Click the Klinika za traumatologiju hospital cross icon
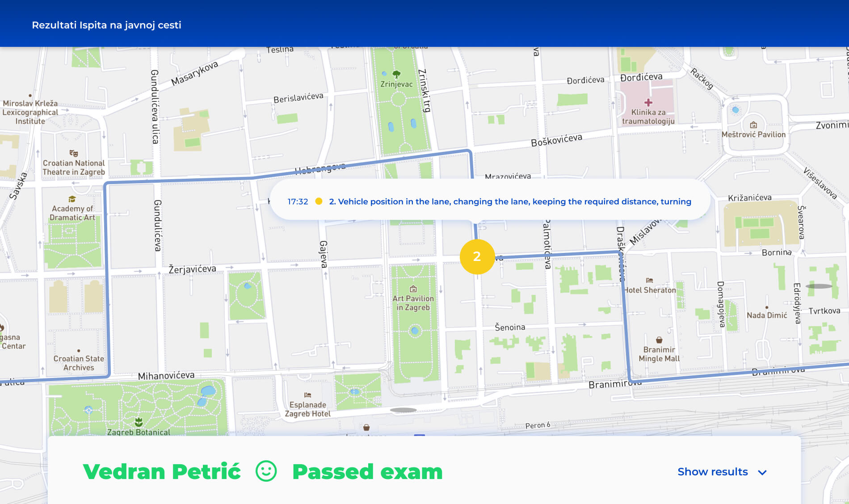 tap(648, 103)
